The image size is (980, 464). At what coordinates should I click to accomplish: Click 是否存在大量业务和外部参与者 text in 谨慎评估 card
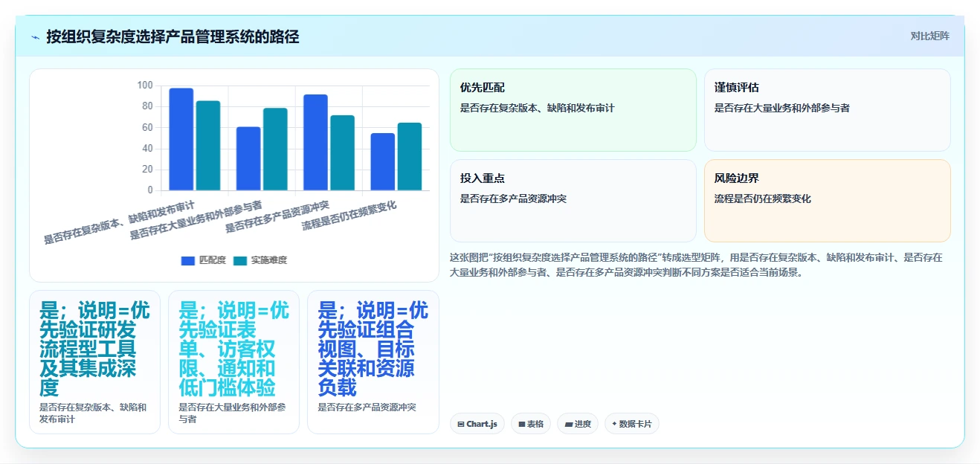coord(782,108)
